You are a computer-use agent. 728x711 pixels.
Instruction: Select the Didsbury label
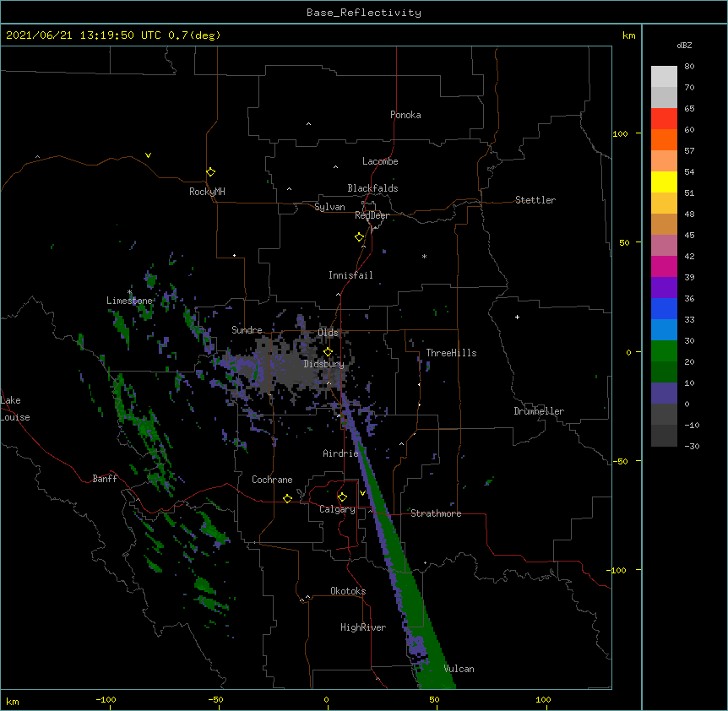(x=324, y=364)
